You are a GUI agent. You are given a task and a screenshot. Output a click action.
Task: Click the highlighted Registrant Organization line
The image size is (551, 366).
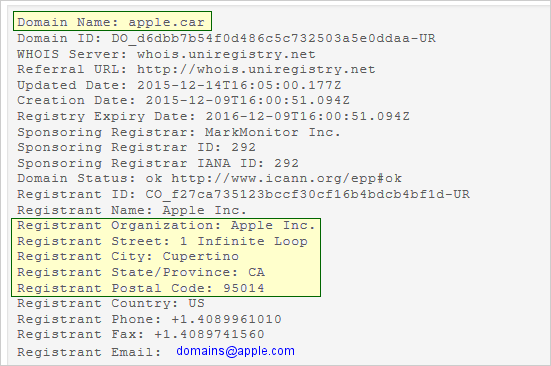pyautogui.click(x=166, y=226)
